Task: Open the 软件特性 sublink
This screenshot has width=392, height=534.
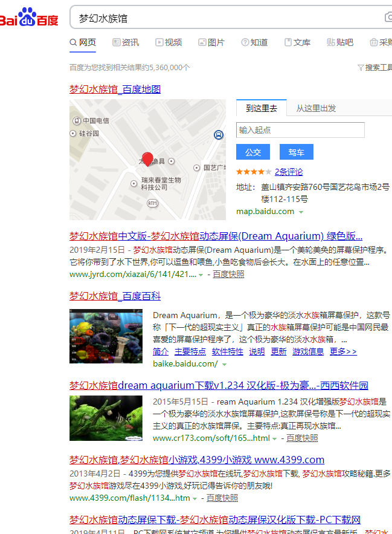Action: tap(228, 351)
